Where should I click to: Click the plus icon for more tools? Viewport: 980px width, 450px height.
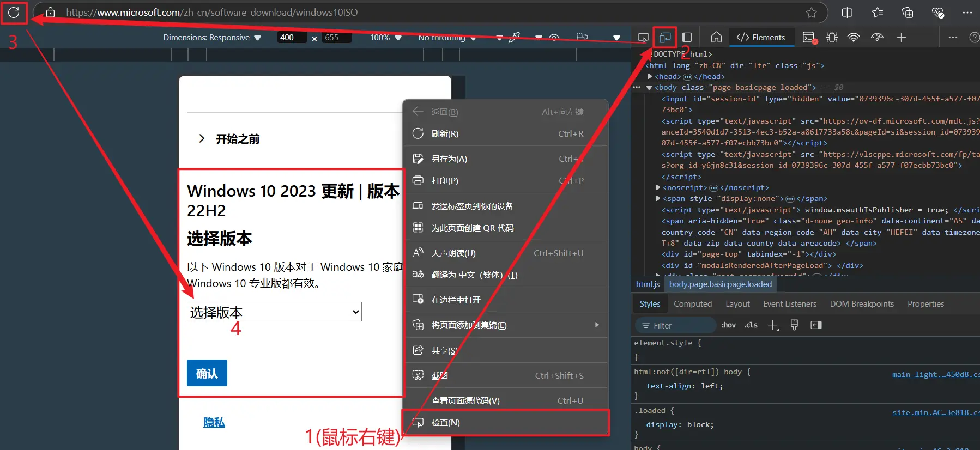(x=901, y=37)
